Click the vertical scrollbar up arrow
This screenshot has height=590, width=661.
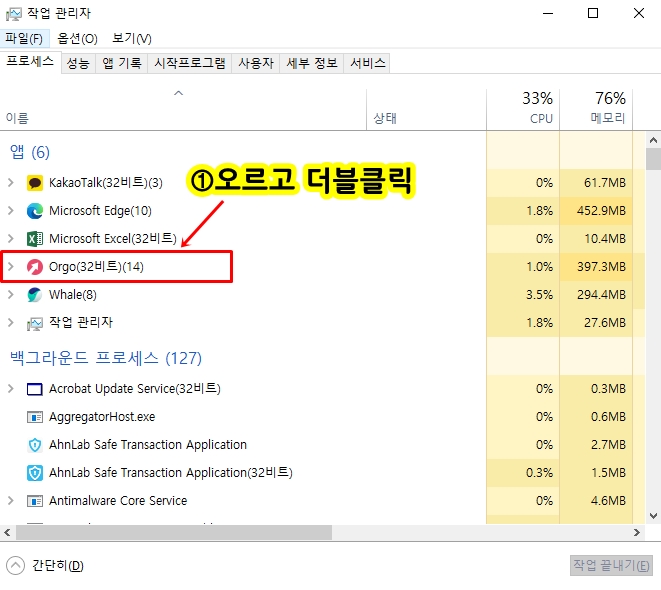tap(653, 140)
